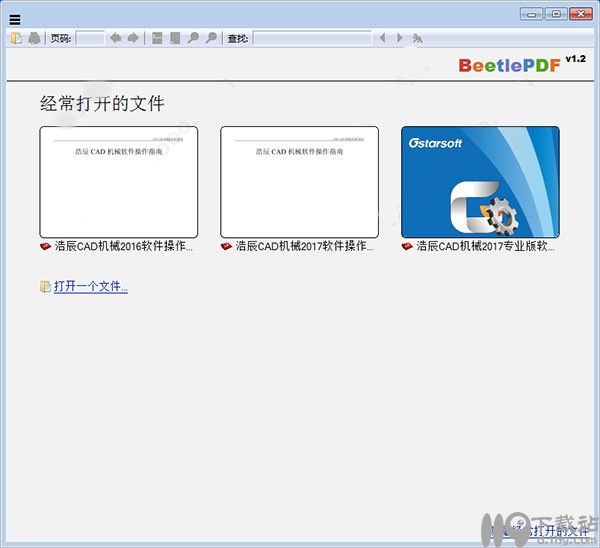
Task: Select continuous page layout icon
Action: tap(157, 38)
